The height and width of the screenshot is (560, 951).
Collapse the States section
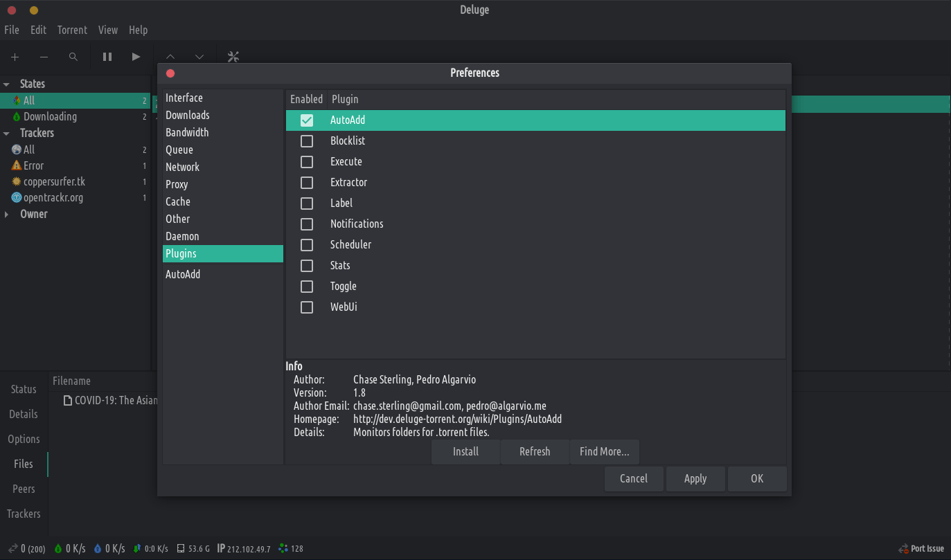coord(6,84)
